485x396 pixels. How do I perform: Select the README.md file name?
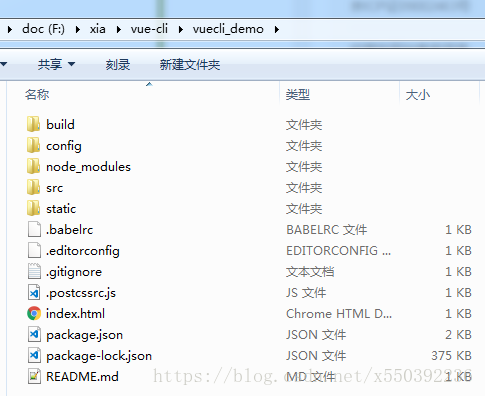pos(82,377)
